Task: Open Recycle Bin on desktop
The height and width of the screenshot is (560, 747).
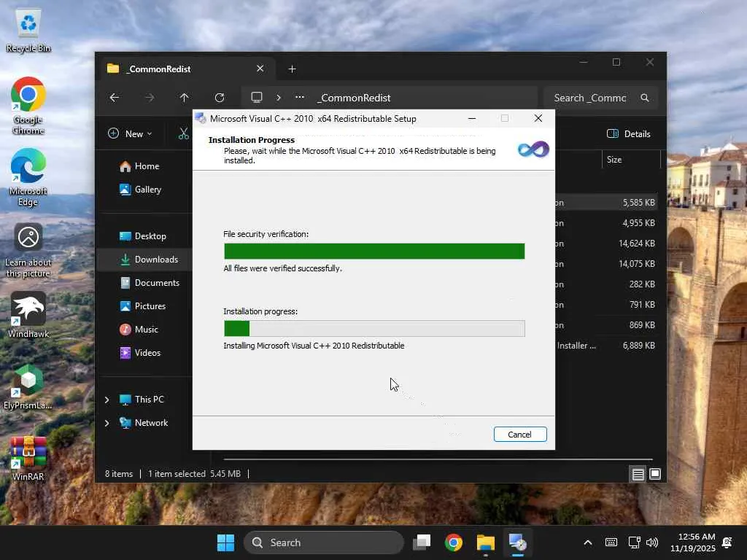Action: point(28,31)
